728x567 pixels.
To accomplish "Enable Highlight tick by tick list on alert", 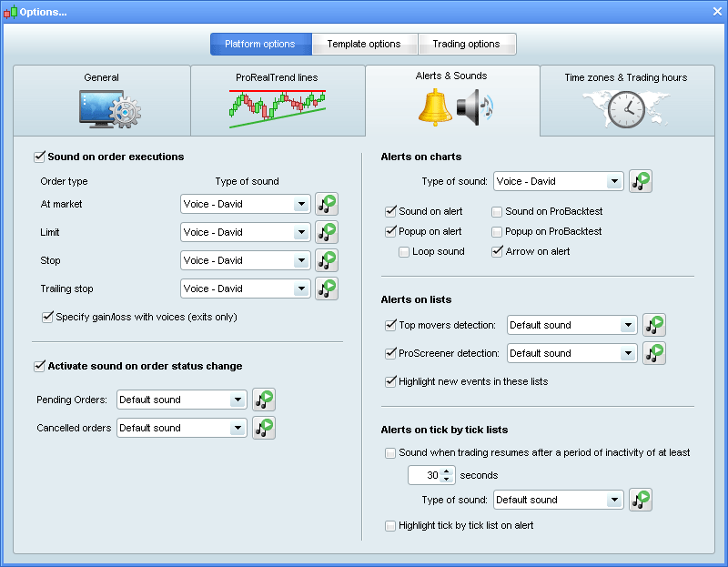I will pos(390,526).
